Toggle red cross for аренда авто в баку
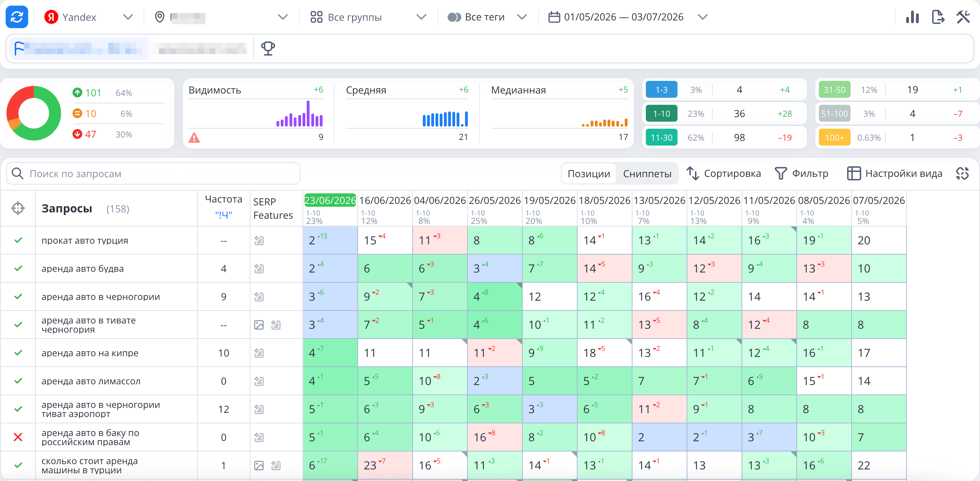980x481 pixels. point(18,437)
